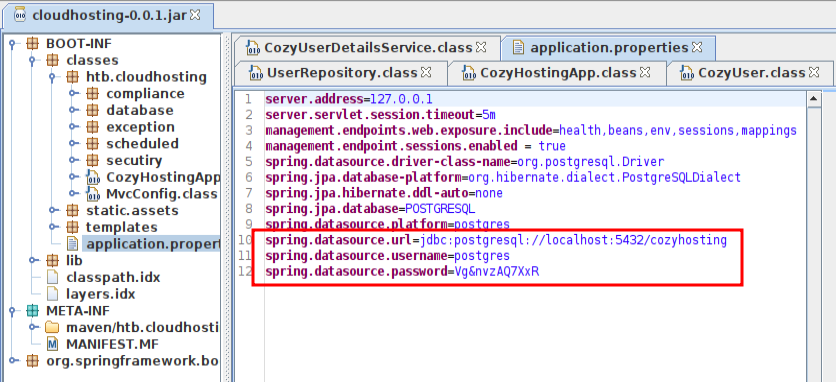
Task: Expand the templates tree node
Action: [x=52, y=227]
